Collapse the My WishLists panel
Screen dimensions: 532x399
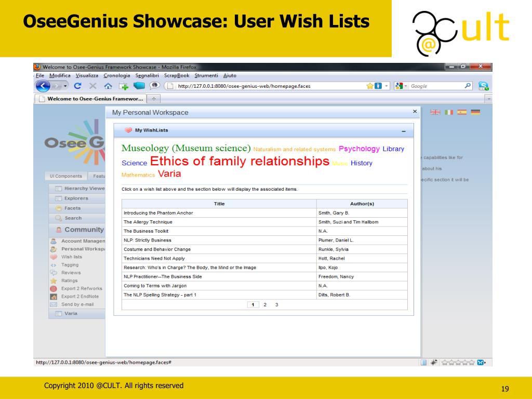point(404,131)
